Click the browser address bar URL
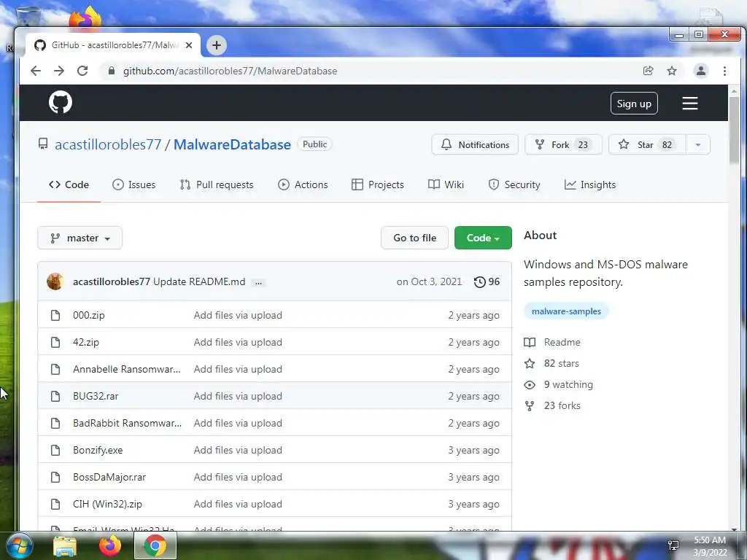 pos(230,71)
